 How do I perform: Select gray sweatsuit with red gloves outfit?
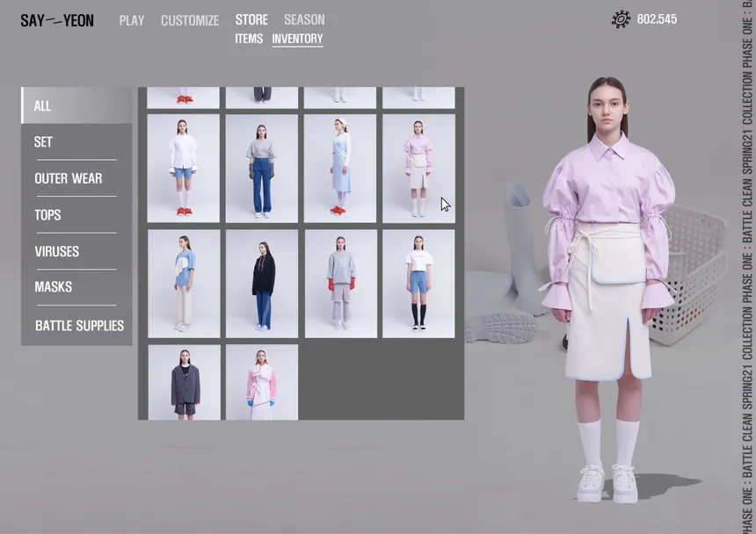click(x=341, y=284)
